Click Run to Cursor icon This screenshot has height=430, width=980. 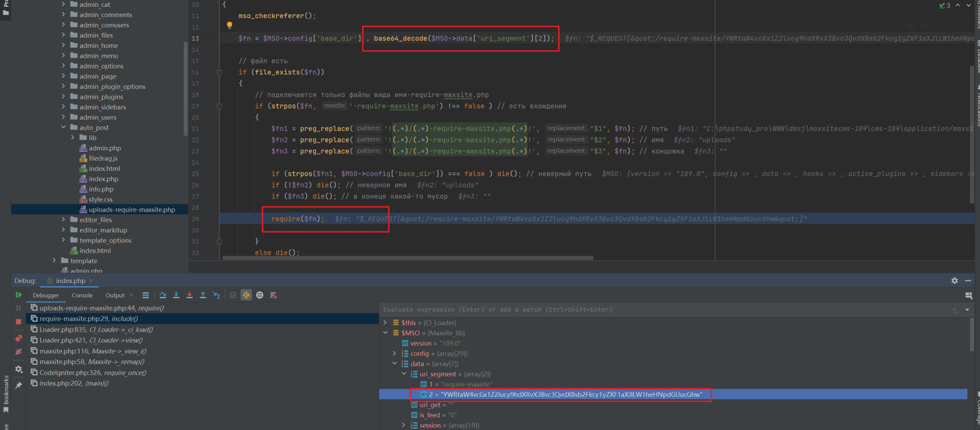point(217,295)
